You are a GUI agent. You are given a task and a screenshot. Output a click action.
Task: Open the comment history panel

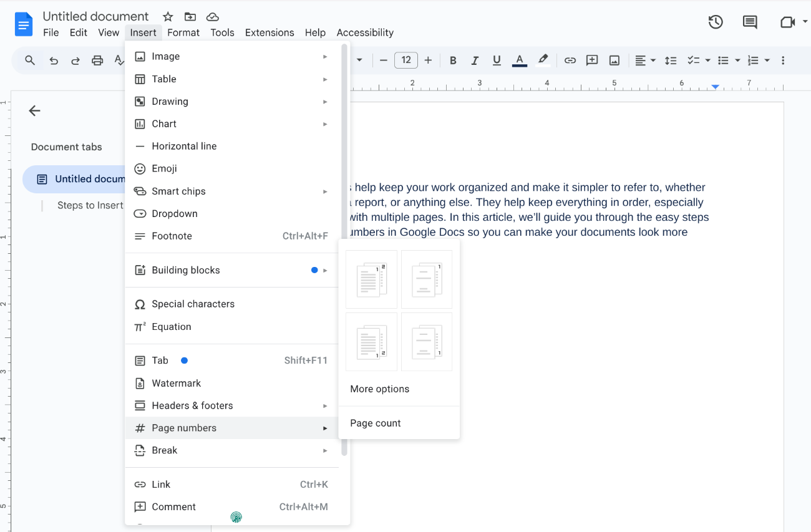[749, 21]
